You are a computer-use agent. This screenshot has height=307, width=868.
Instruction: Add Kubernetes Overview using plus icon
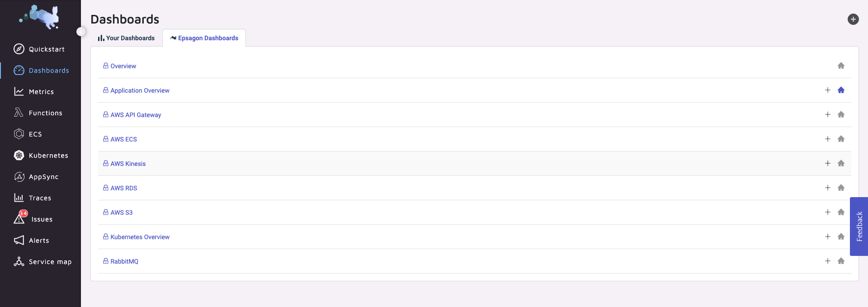click(828, 236)
